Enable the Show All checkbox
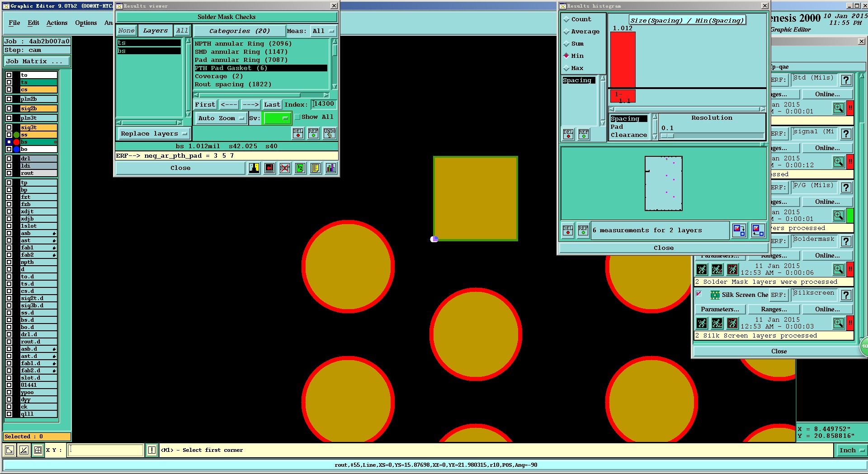 297,117
